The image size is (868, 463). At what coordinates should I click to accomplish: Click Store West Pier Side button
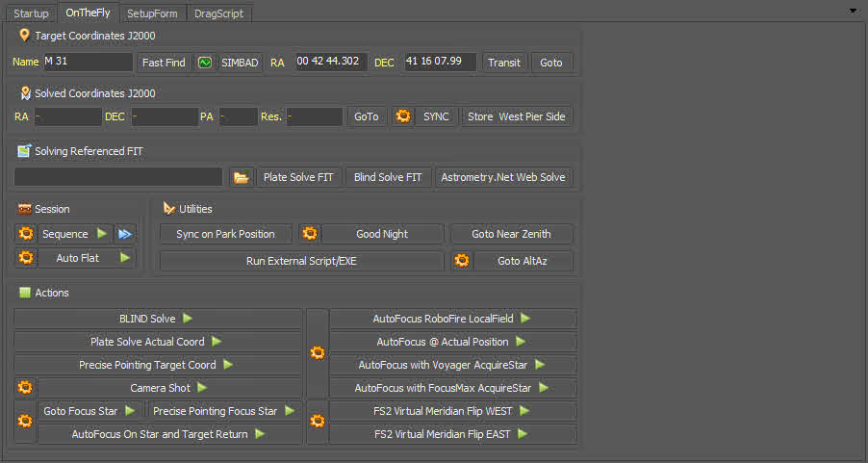point(517,116)
